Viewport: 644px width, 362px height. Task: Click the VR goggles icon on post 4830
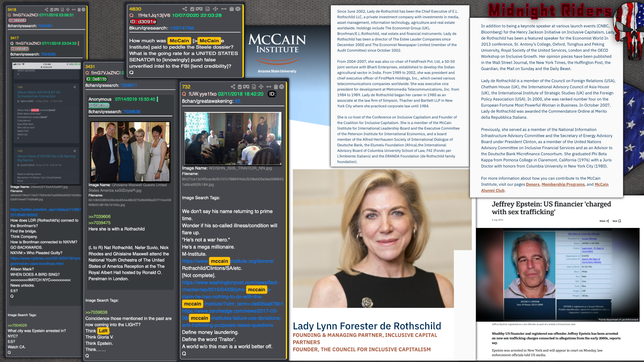(199, 9)
